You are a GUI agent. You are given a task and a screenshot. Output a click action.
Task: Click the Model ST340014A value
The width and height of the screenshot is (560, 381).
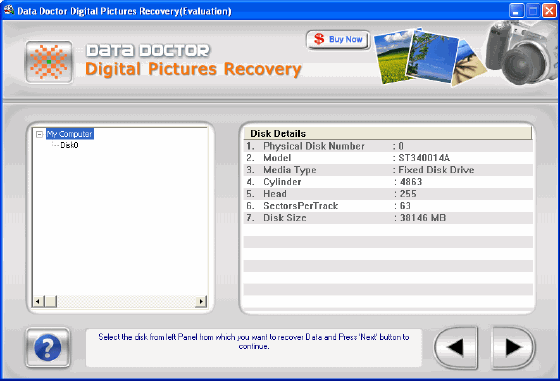(424, 158)
